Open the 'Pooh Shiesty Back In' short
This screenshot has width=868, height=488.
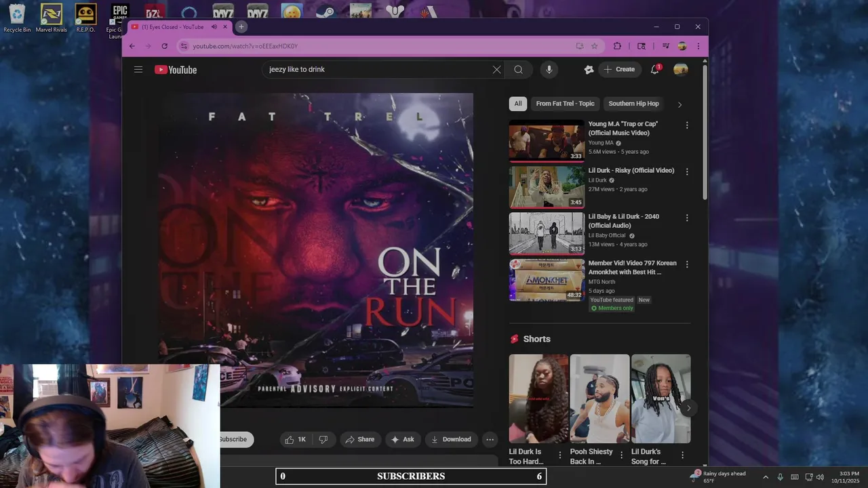click(x=599, y=399)
